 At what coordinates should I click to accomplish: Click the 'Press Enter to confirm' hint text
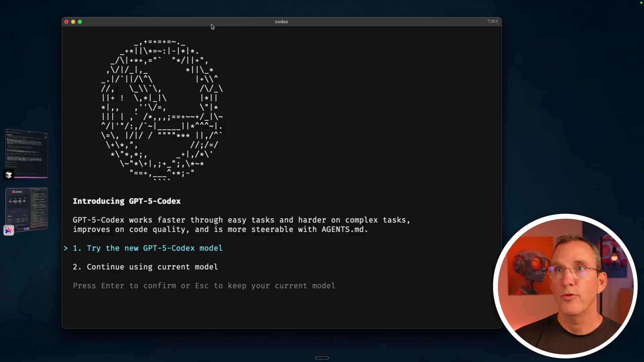tap(204, 286)
